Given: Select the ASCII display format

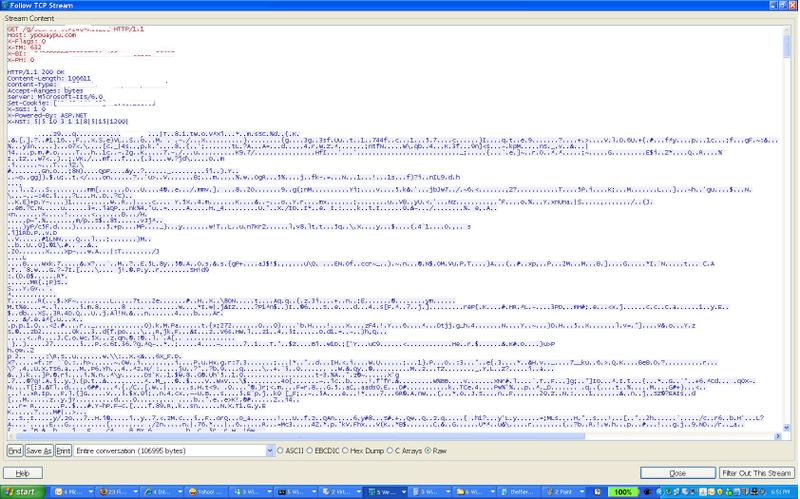Looking at the screenshot, I should point(290,451).
